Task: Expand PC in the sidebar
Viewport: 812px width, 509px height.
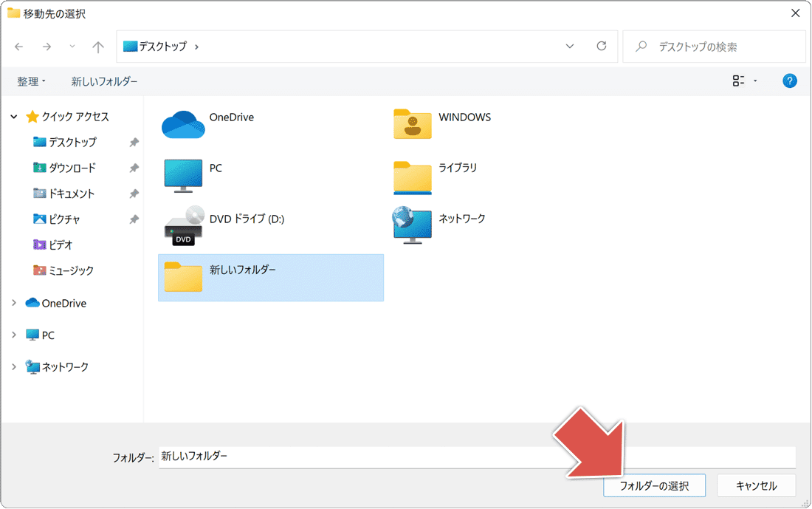Action: pos(13,335)
